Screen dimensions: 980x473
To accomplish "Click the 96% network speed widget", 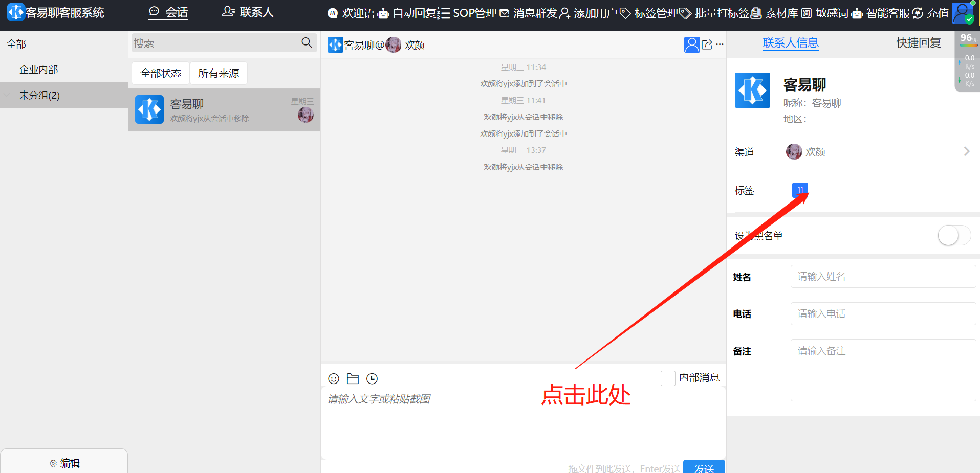I will 968,61.
